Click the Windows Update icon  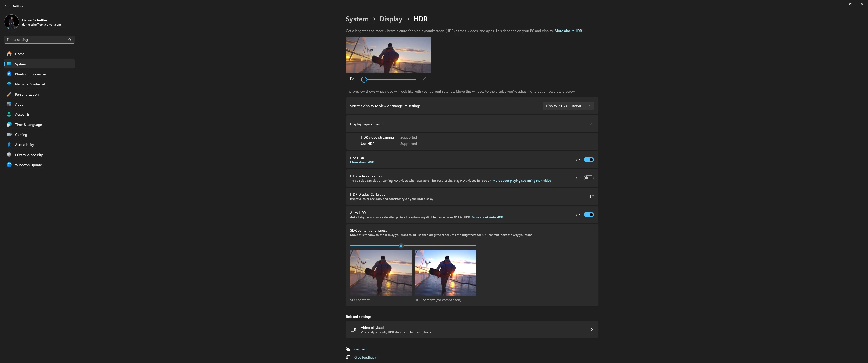(x=9, y=165)
